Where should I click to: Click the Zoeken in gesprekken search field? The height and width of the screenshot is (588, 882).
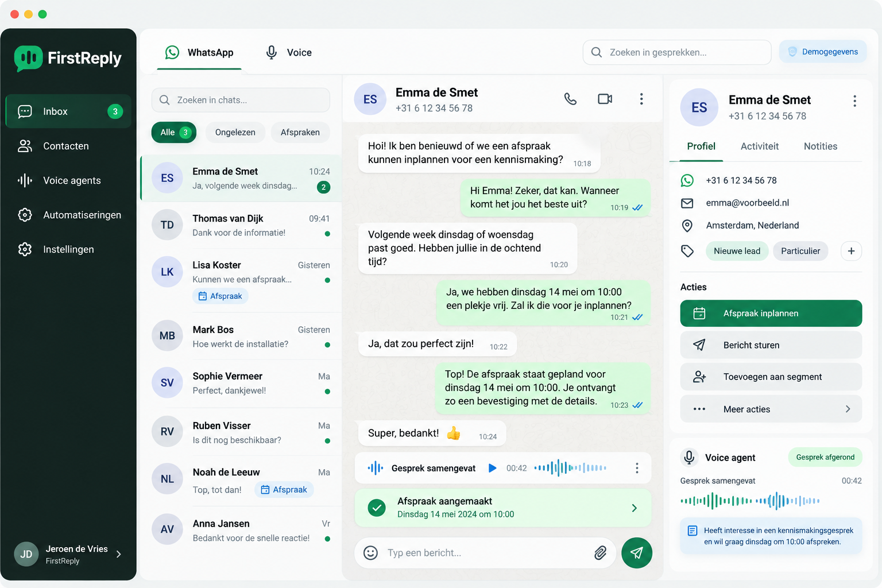coord(677,52)
